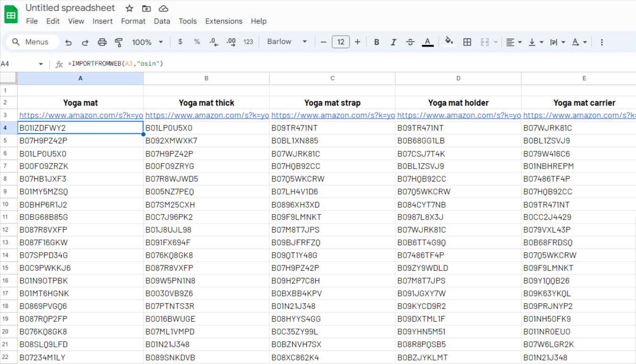Open the name box dropdown arrow

pos(41,64)
